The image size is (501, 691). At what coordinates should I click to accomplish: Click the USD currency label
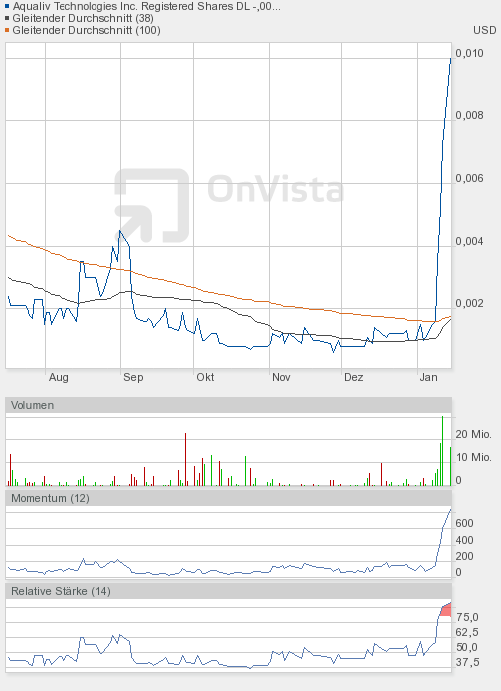pyautogui.click(x=485, y=30)
